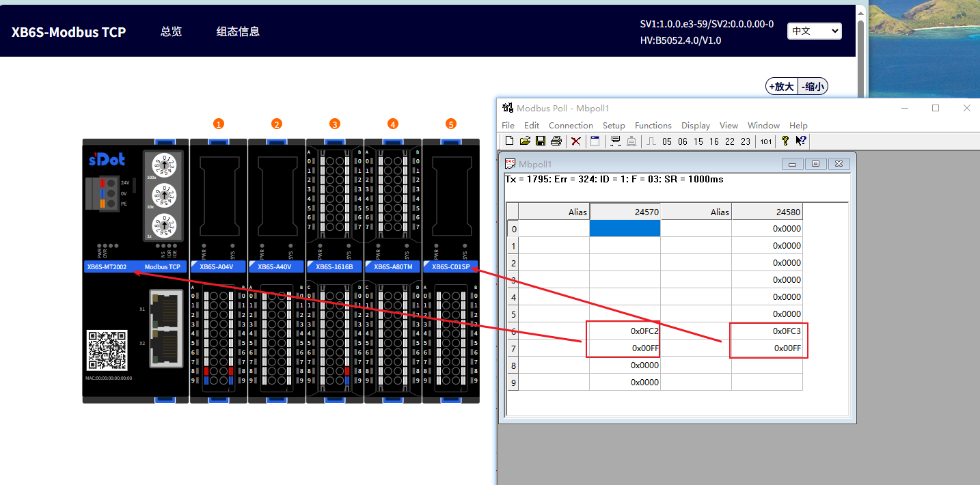Image resolution: width=980 pixels, height=485 pixels.
Task: Click the Connect network icon in toolbar
Action: [615, 141]
